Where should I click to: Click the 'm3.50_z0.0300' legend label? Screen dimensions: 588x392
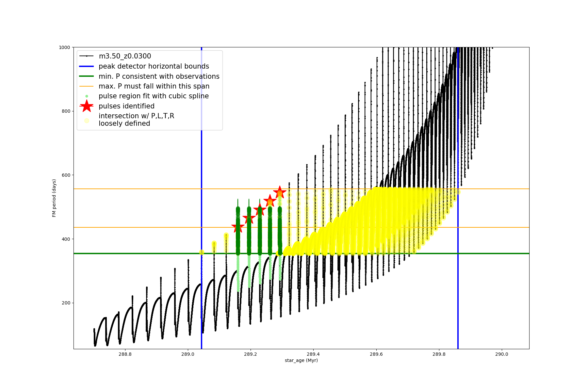125,56
